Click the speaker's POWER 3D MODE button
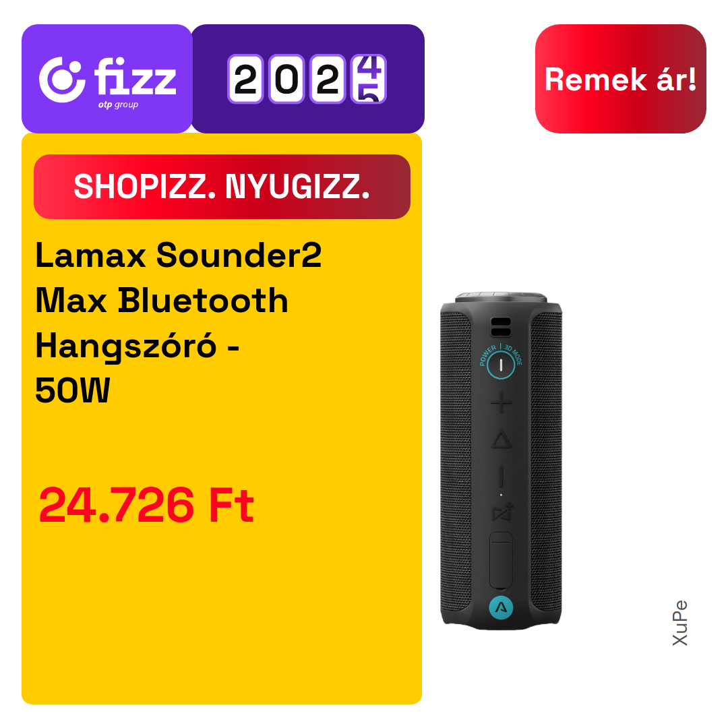This screenshot has height=728, width=728. tap(500, 365)
